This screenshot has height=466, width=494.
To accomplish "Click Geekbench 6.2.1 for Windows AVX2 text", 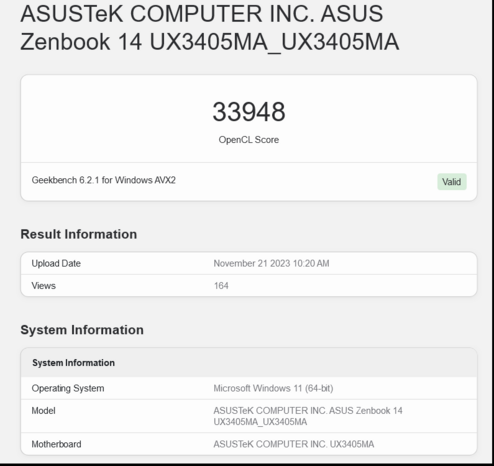I will click(104, 180).
